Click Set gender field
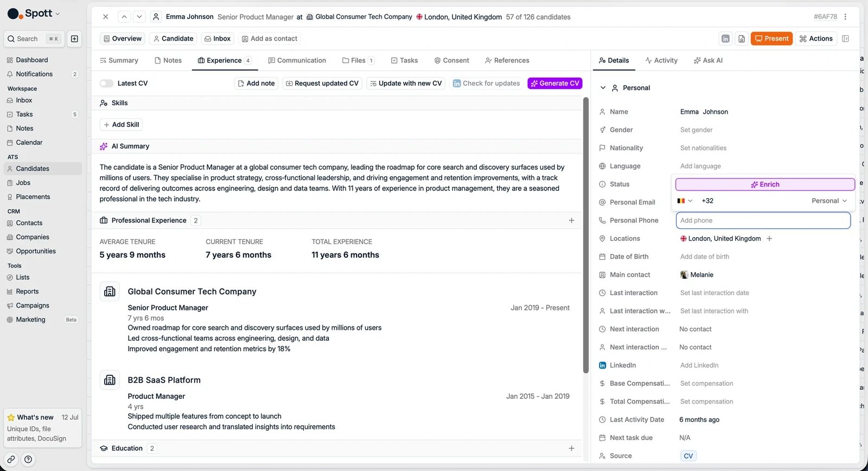Screen dimensions: 868x471 tap(697, 130)
